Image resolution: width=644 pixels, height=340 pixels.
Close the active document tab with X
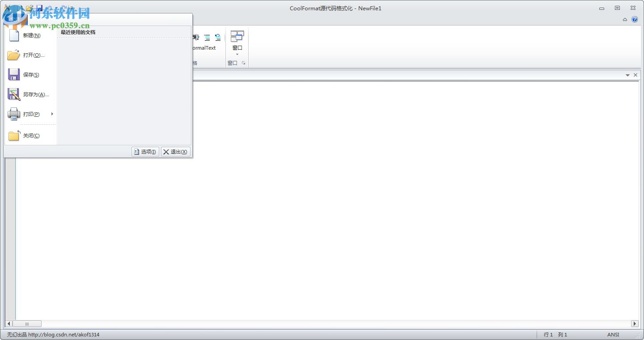636,75
